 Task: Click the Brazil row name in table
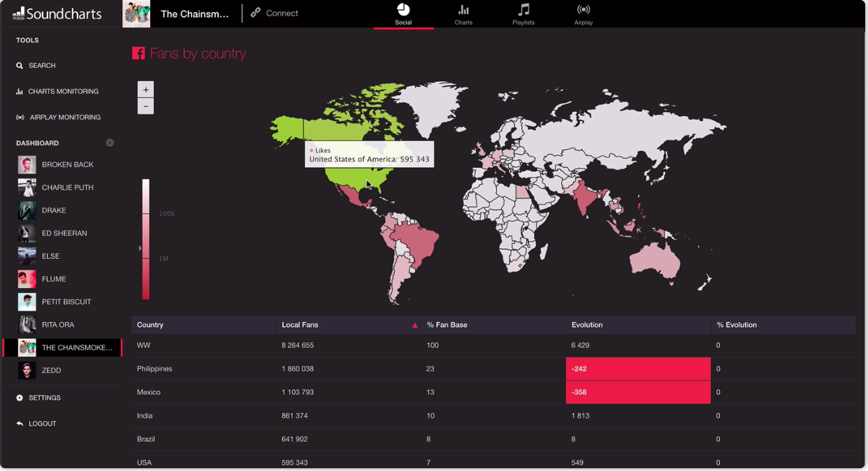[146, 439]
